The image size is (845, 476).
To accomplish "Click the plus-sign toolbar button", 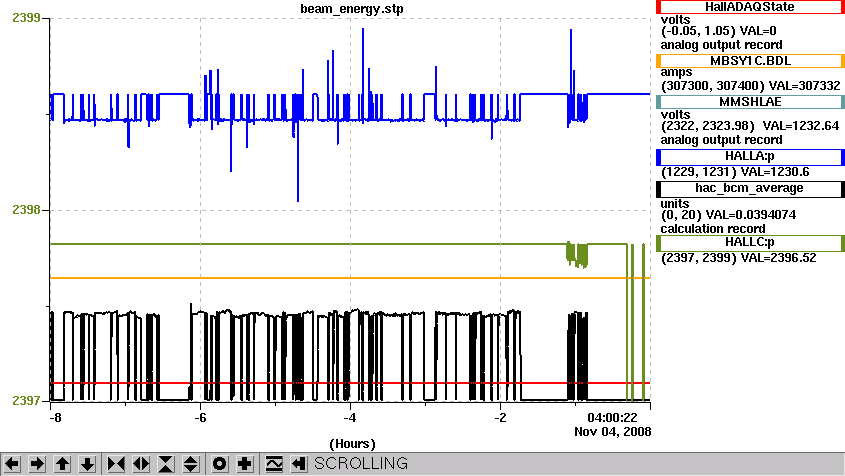I will (x=245, y=464).
